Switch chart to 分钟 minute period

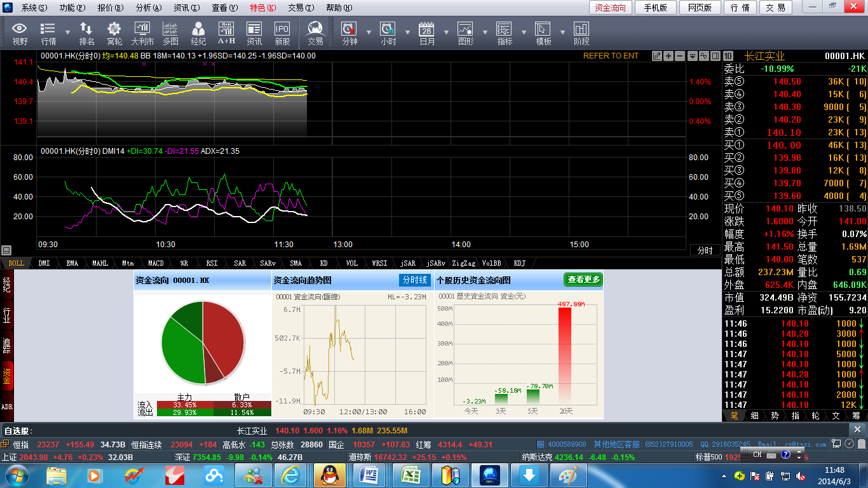349,33
